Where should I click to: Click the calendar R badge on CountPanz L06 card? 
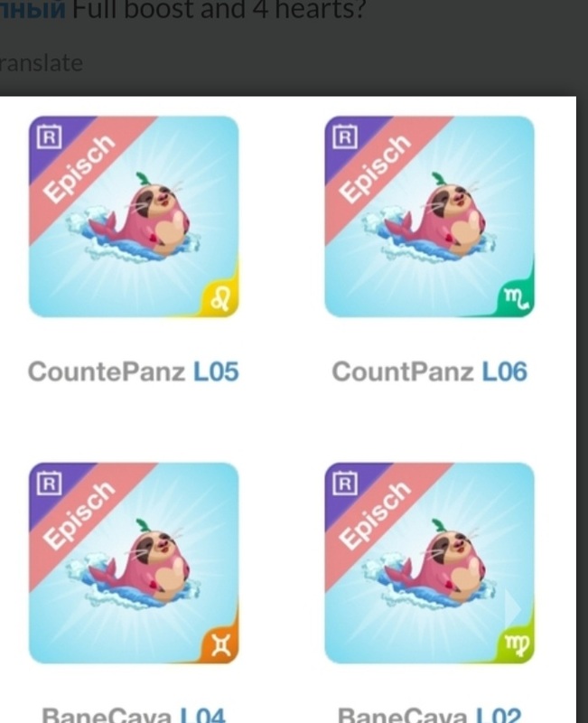point(345,136)
